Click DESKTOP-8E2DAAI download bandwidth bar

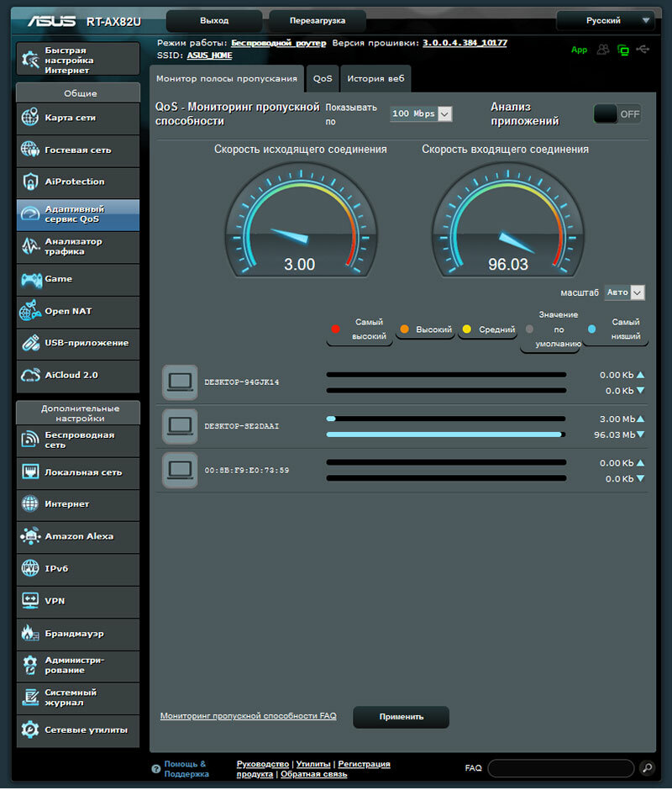click(446, 434)
